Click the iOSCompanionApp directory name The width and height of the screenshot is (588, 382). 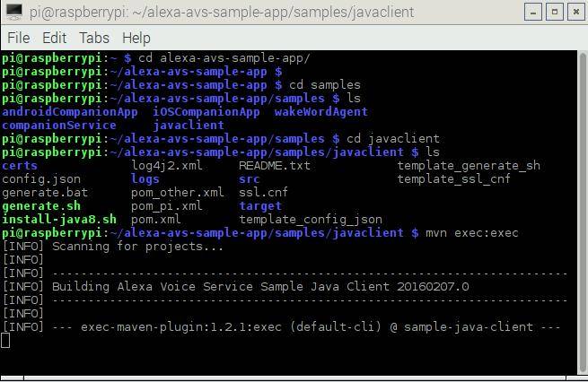[x=206, y=112]
